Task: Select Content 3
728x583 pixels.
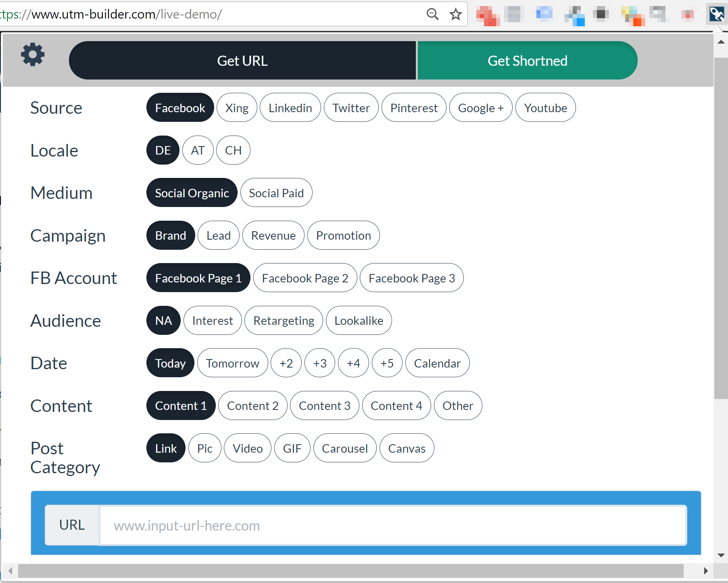Action: point(324,405)
